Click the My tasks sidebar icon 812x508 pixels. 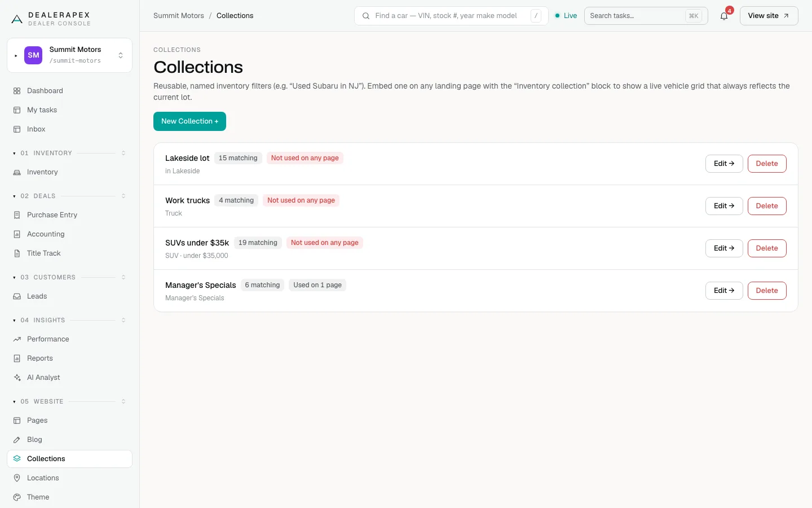click(17, 110)
